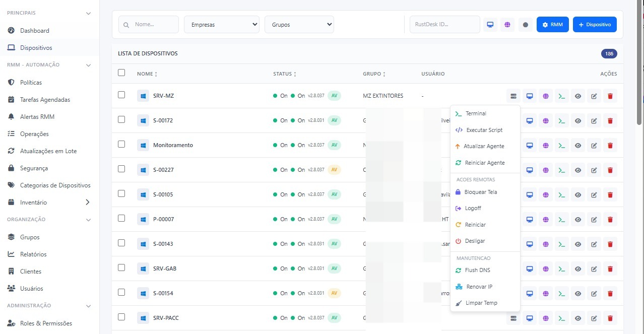Delete device SRV-MZ with trash icon
This screenshot has width=644, height=334.
(610, 96)
